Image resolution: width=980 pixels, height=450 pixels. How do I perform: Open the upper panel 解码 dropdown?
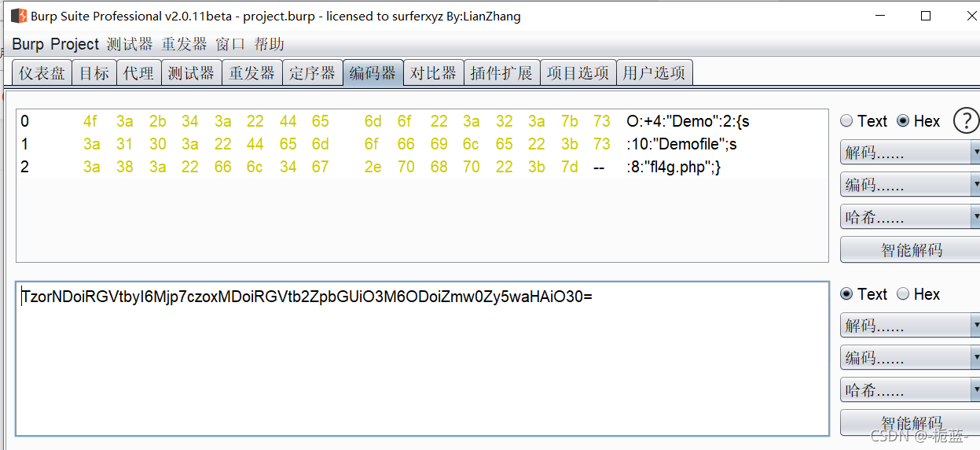pos(910,153)
